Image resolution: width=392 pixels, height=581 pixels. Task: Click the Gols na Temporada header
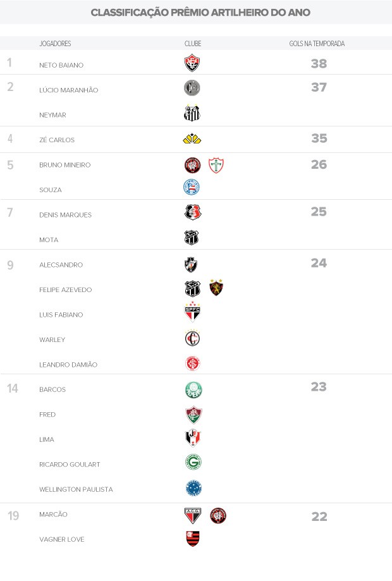[x=321, y=44]
